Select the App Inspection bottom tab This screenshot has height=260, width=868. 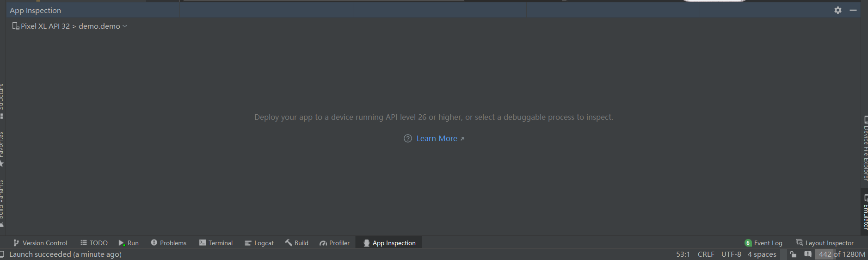tap(389, 243)
